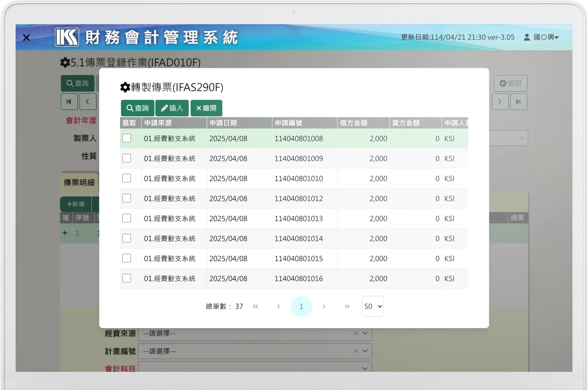Tick checkbox for application 114040801010
The image size is (588, 390).
127,178
